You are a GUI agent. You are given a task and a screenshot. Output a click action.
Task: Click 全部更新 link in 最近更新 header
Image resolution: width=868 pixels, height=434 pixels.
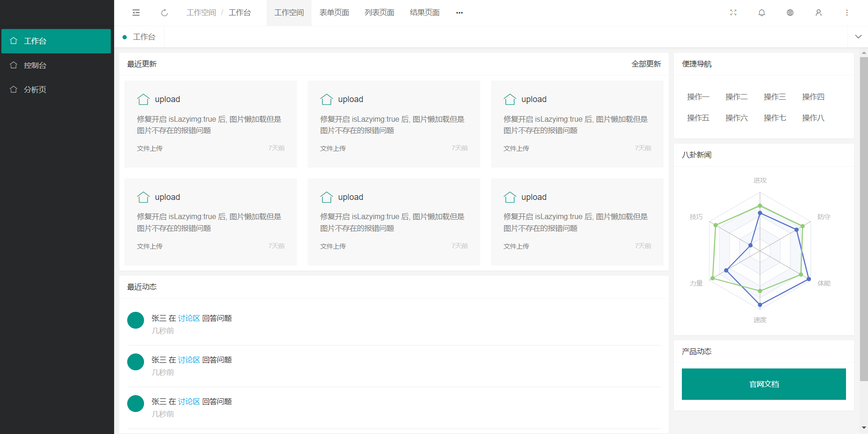pos(646,64)
